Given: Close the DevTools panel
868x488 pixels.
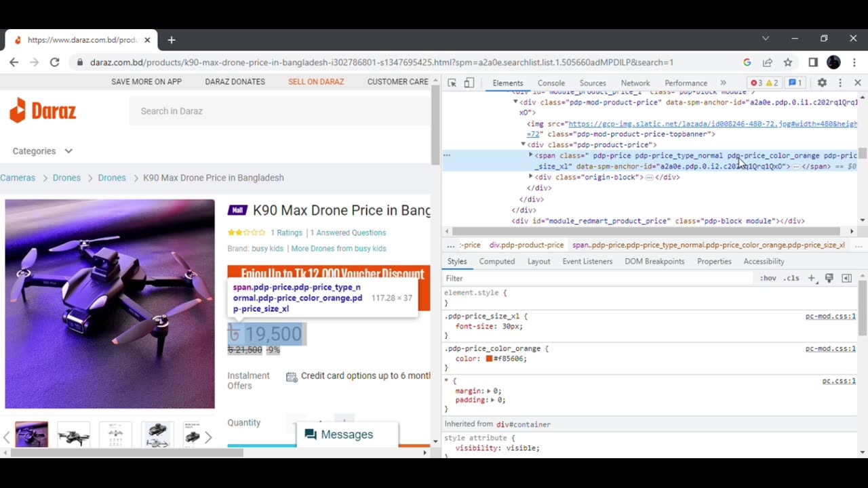Looking at the screenshot, I should pos(857,83).
